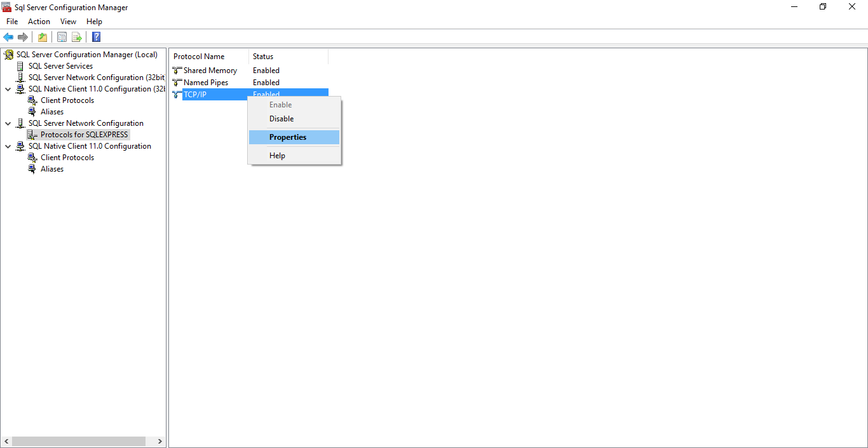The width and height of the screenshot is (868, 448).
Task: Click the Export List toolbar icon
Action: tap(77, 37)
